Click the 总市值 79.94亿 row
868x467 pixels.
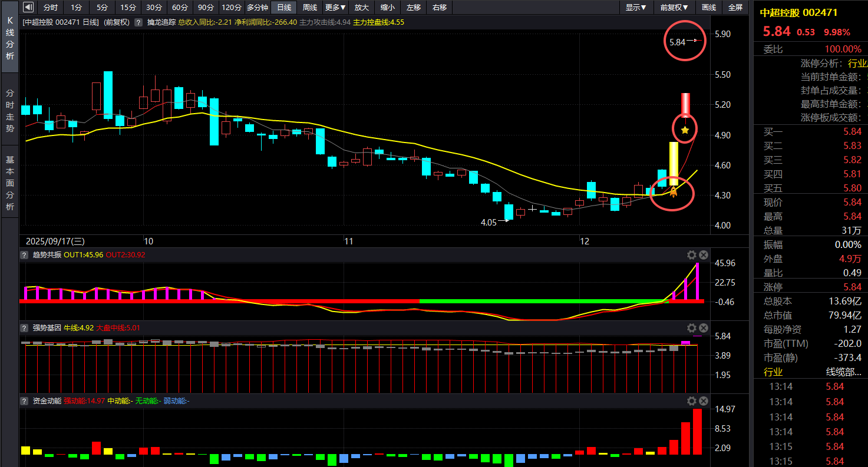tap(811, 316)
